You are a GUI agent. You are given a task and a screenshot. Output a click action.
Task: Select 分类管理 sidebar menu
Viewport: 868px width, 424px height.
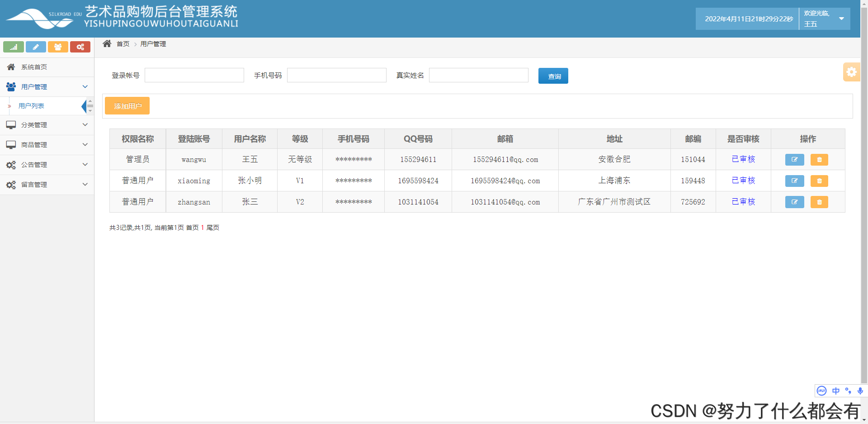[47, 125]
